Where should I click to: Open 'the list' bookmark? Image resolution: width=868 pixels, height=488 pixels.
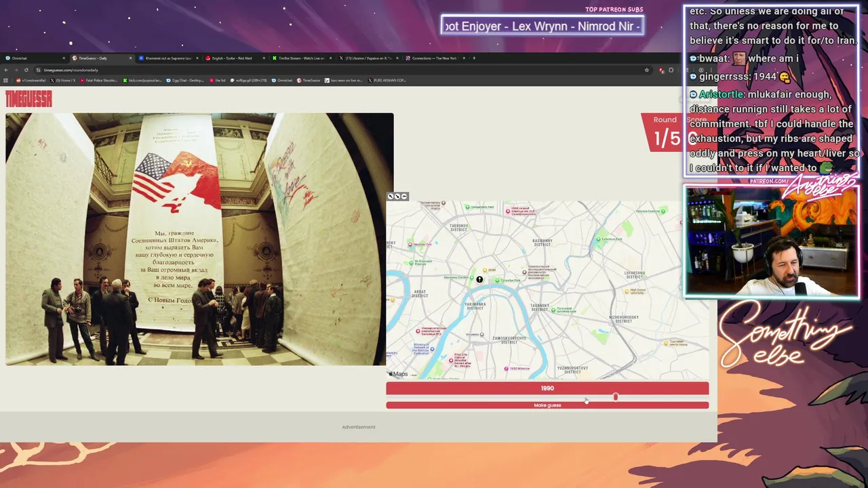pos(218,80)
